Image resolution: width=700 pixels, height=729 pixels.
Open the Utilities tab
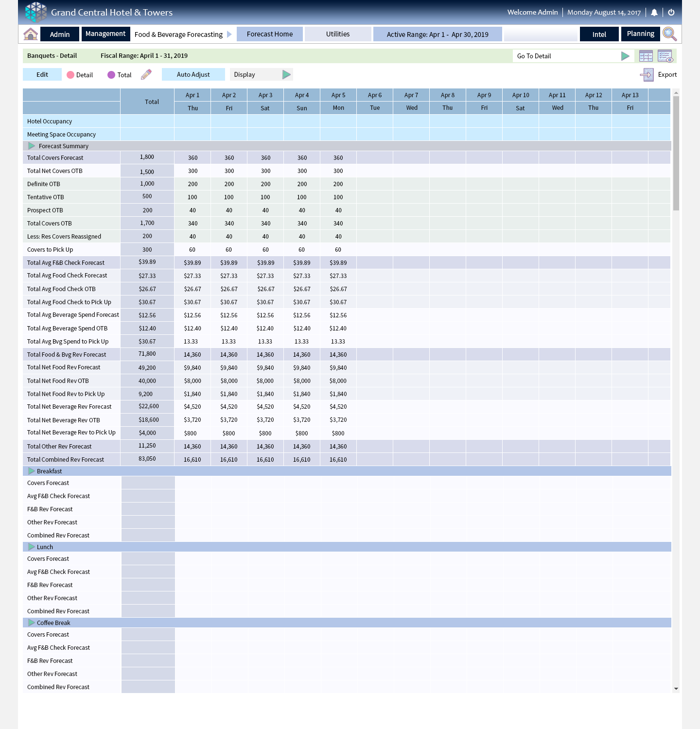click(x=338, y=34)
